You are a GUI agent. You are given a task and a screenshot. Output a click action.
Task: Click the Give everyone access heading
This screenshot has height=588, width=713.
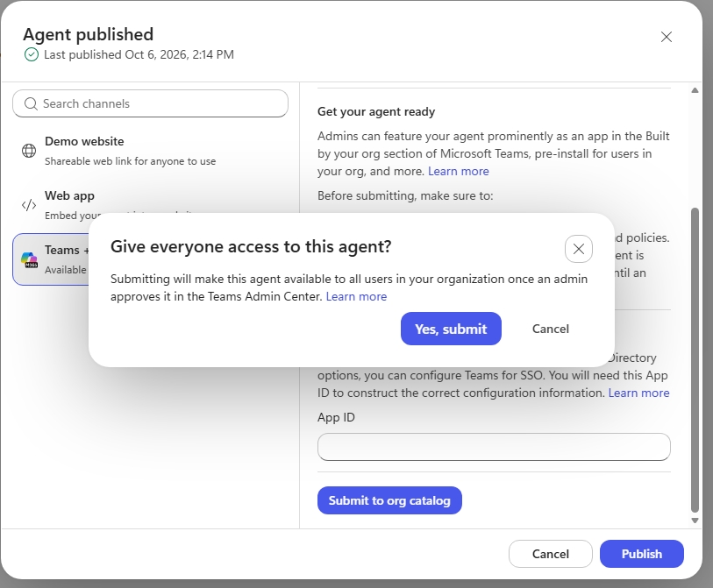pos(251,247)
